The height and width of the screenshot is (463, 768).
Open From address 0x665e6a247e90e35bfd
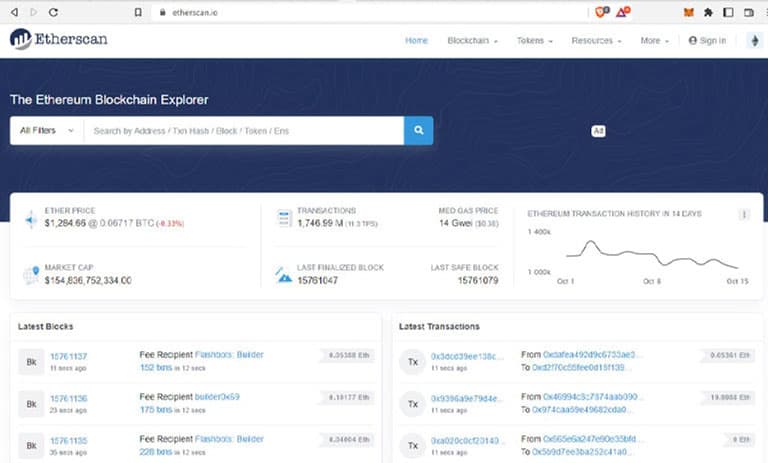pos(593,439)
